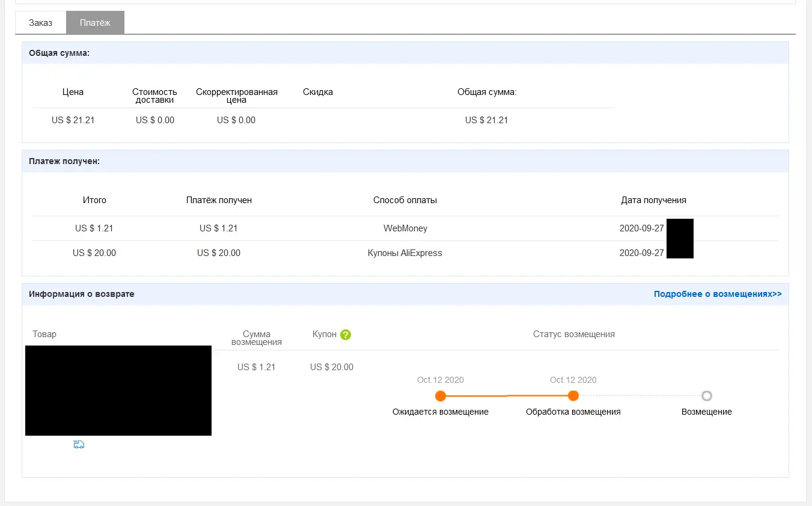This screenshot has width=812, height=506.
Task: Click the Товар column heading
Action: (x=44, y=334)
